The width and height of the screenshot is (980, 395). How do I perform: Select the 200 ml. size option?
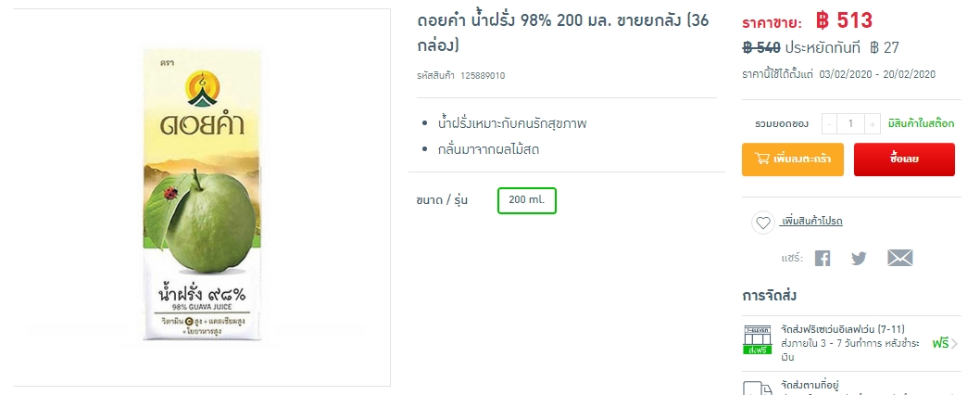pos(527,200)
